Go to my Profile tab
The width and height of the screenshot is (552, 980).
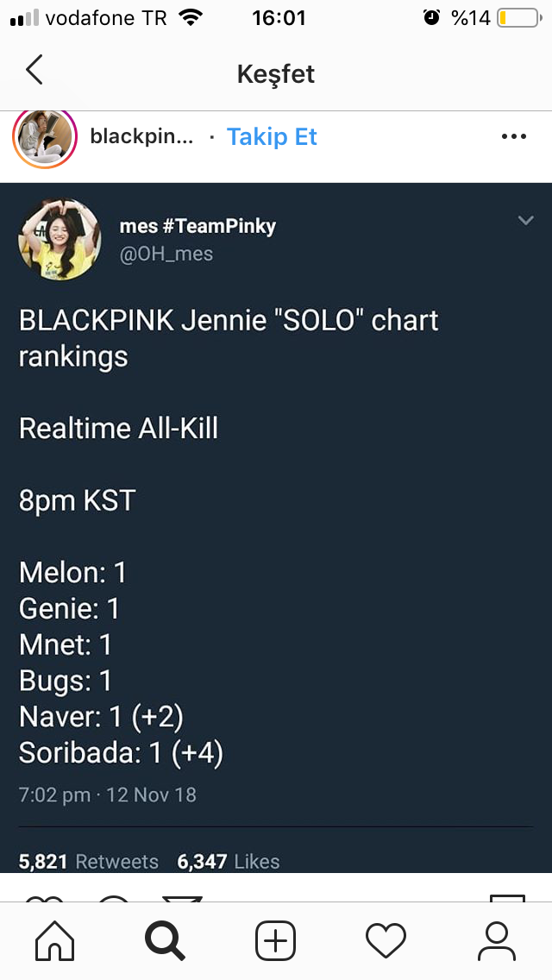(496, 940)
